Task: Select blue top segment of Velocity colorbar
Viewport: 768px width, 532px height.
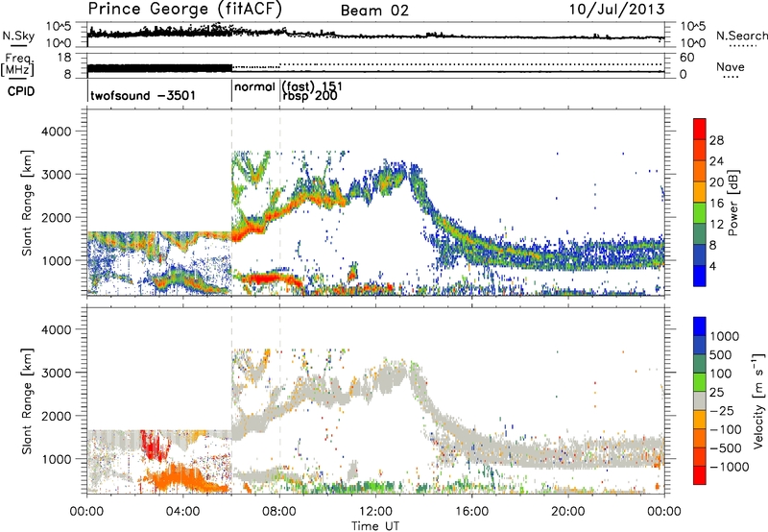Action: [700, 326]
